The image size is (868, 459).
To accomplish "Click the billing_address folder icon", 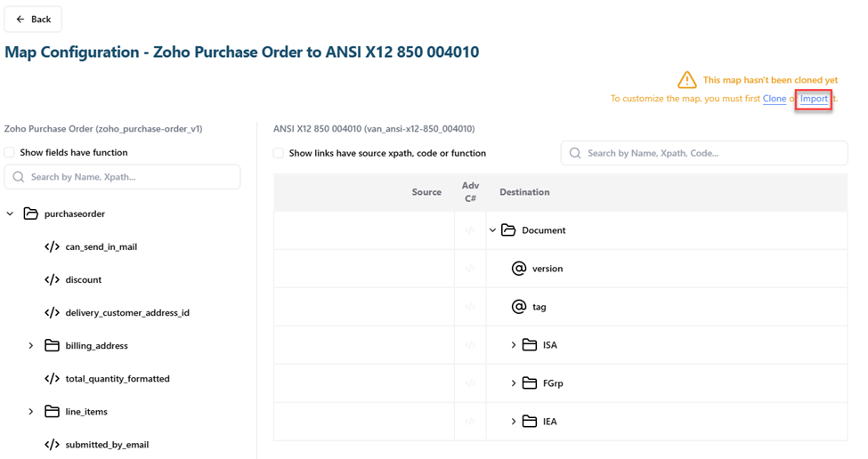I will tap(52, 346).
